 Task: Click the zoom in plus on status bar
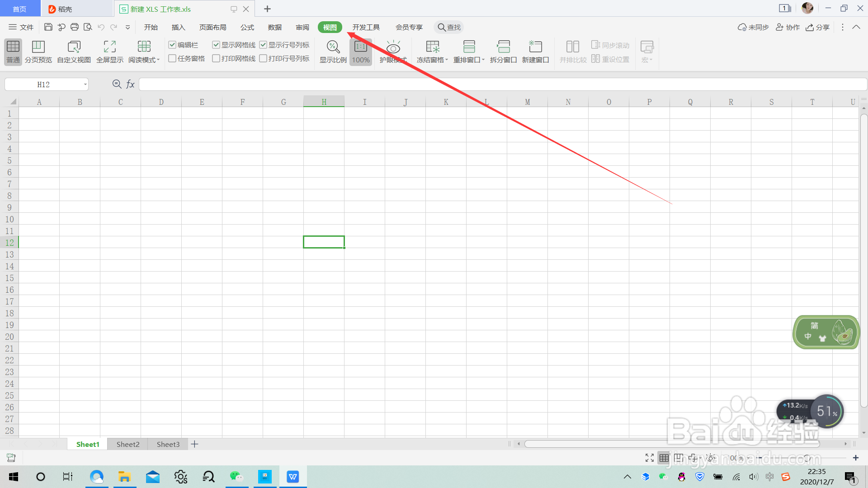pos(856,458)
